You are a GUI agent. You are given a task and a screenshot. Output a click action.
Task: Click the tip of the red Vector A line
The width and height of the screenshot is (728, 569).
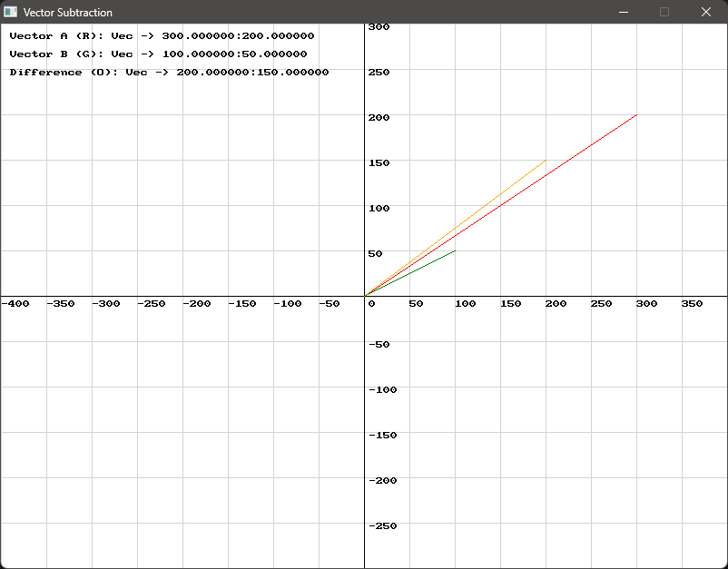pos(635,115)
